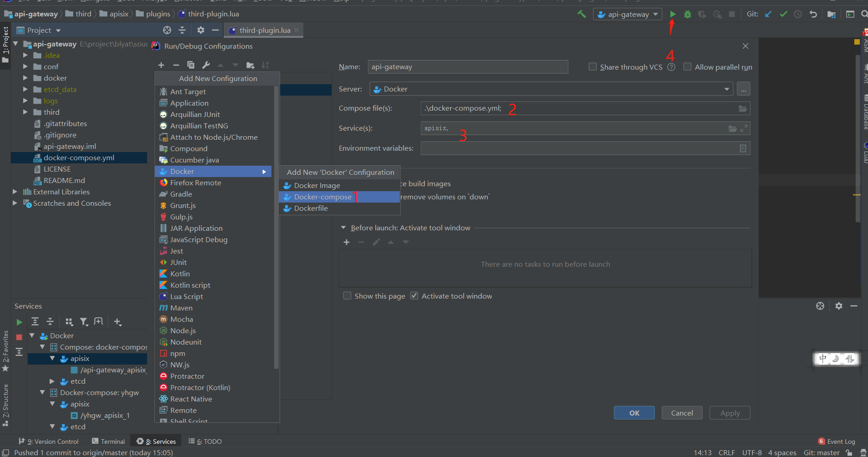Click the Git commit checkmark icon

click(783, 14)
